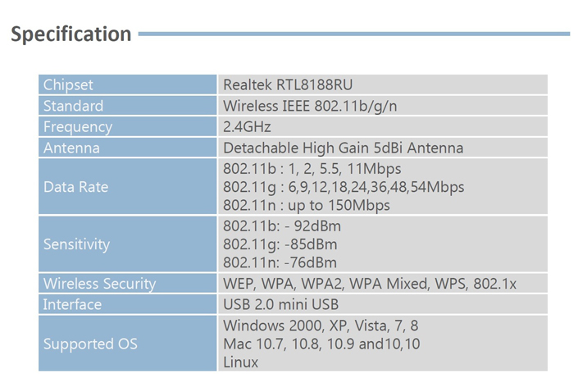This screenshot has height=392, width=578.
Task: Click the Specification heading
Action: [71, 34]
